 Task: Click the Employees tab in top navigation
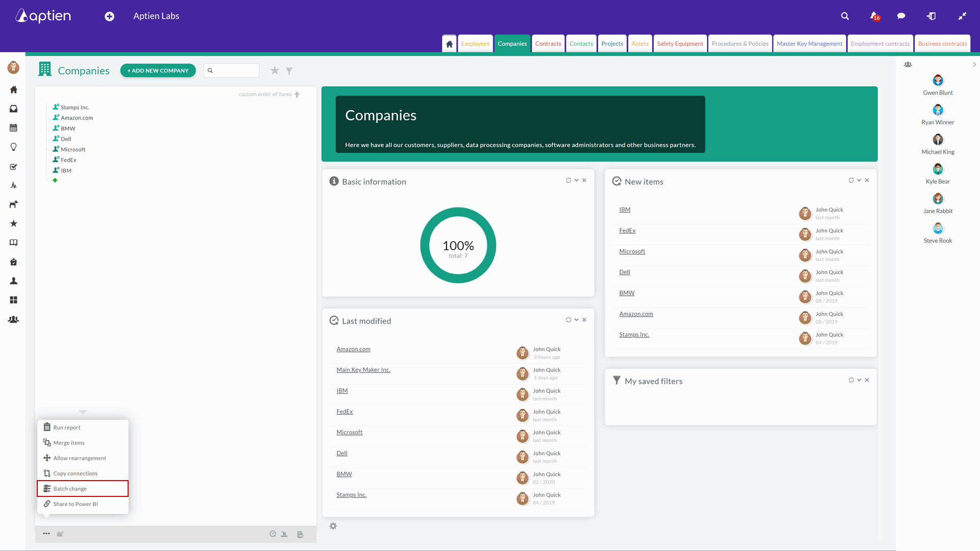pyautogui.click(x=475, y=43)
